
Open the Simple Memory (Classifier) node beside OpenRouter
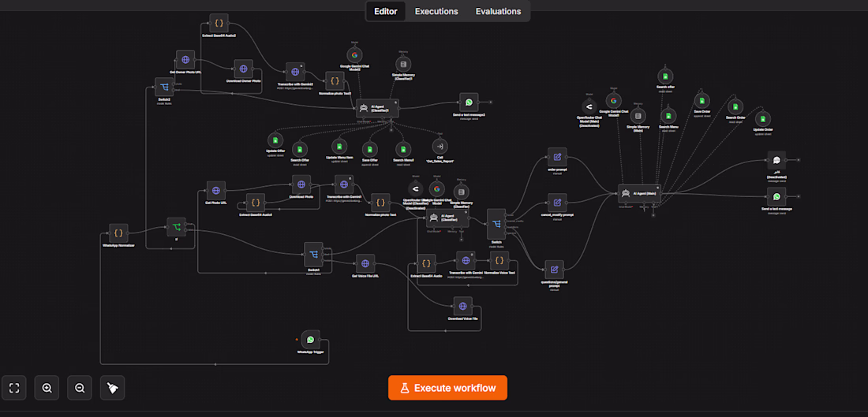click(x=461, y=192)
